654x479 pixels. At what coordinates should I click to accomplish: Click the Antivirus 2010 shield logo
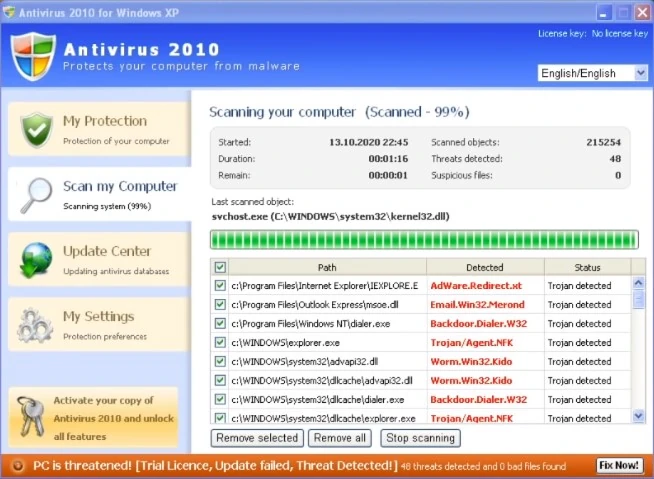[x=33, y=56]
